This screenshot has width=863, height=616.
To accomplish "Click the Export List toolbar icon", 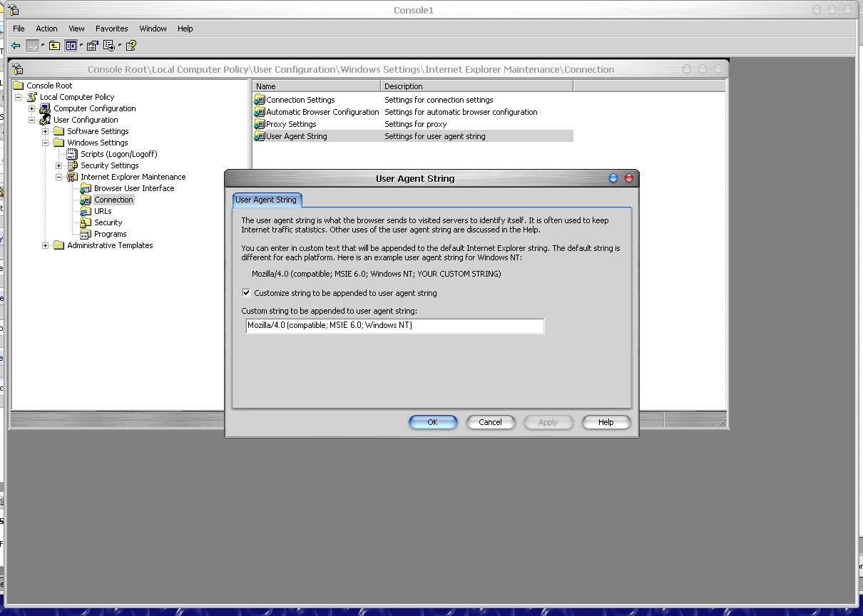I will coord(109,46).
